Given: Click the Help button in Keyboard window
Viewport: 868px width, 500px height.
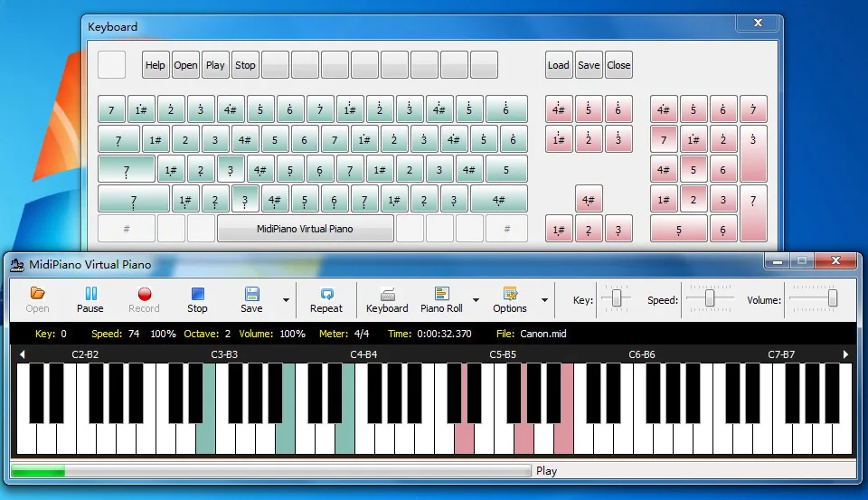Looking at the screenshot, I should click(x=156, y=65).
